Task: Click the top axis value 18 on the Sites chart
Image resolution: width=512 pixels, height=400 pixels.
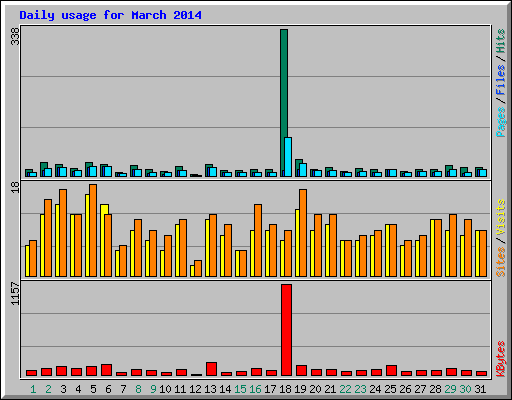Action: tap(15, 187)
